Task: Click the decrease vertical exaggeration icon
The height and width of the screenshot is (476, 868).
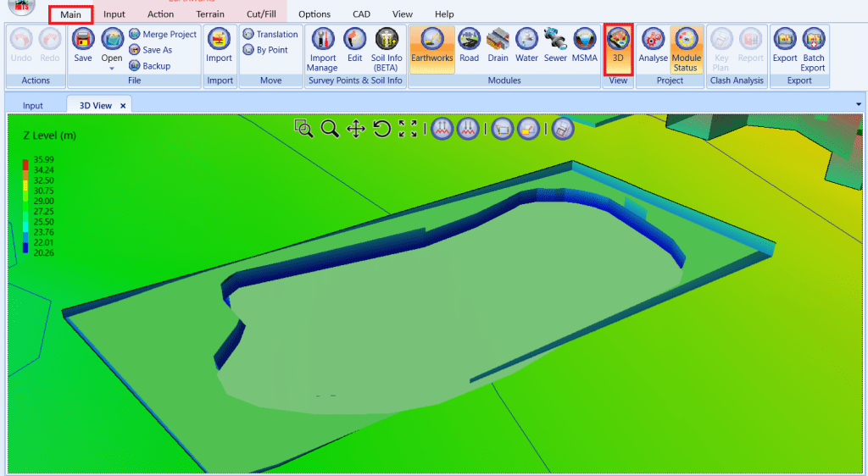Action: 468,129
